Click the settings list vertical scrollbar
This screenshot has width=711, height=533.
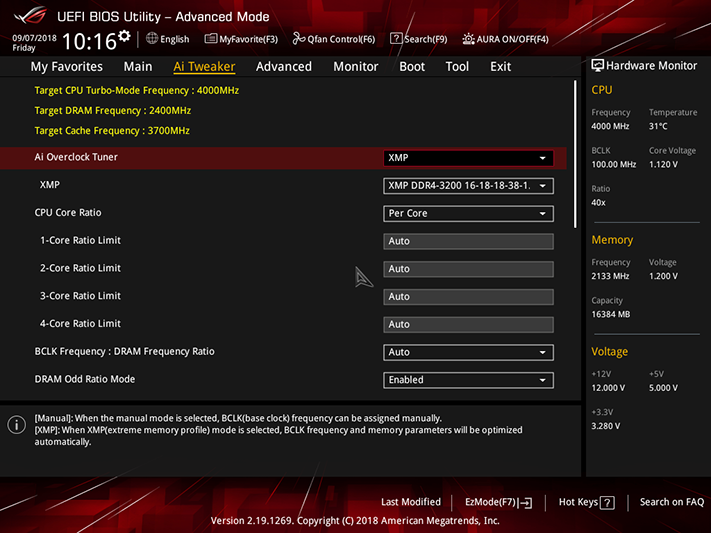pos(575,154)
